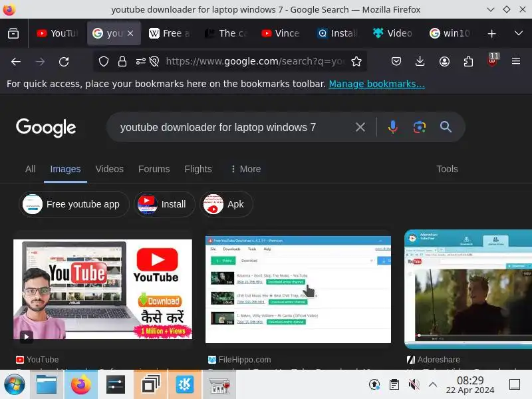Open the file manager from taskbar
This screenshot has height=399, width=532.
point(47,384)
